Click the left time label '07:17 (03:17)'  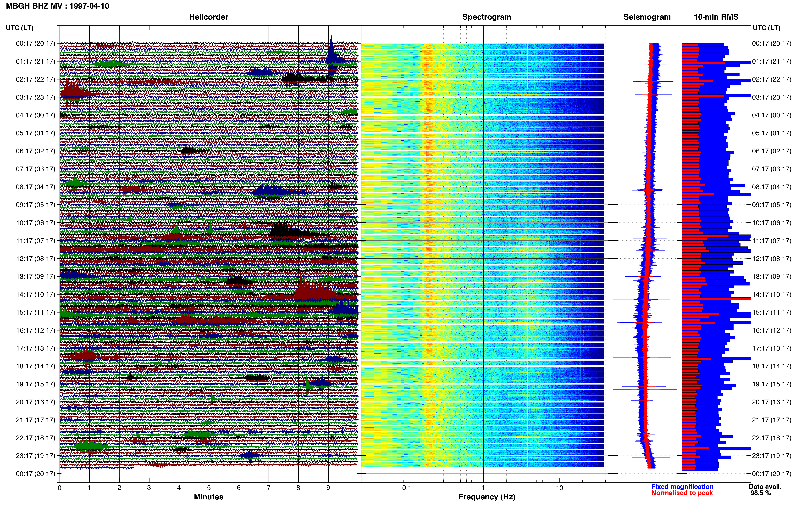tap(36, 169)
